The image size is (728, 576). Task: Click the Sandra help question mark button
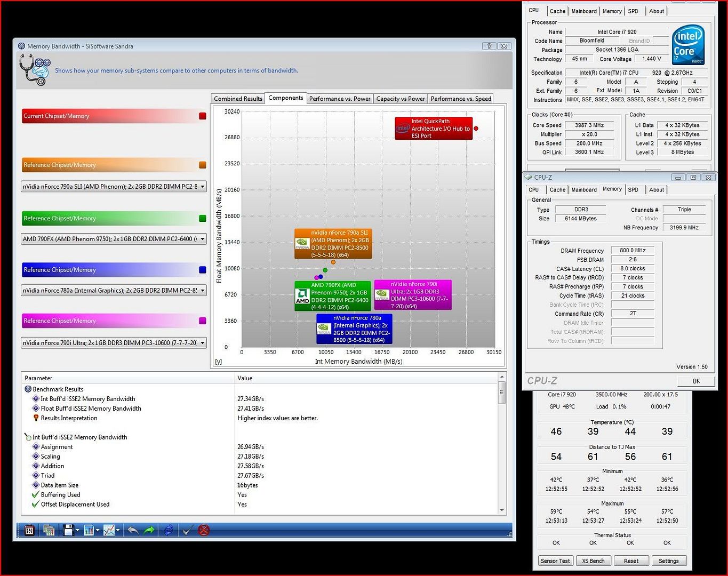tap(489, 46)
